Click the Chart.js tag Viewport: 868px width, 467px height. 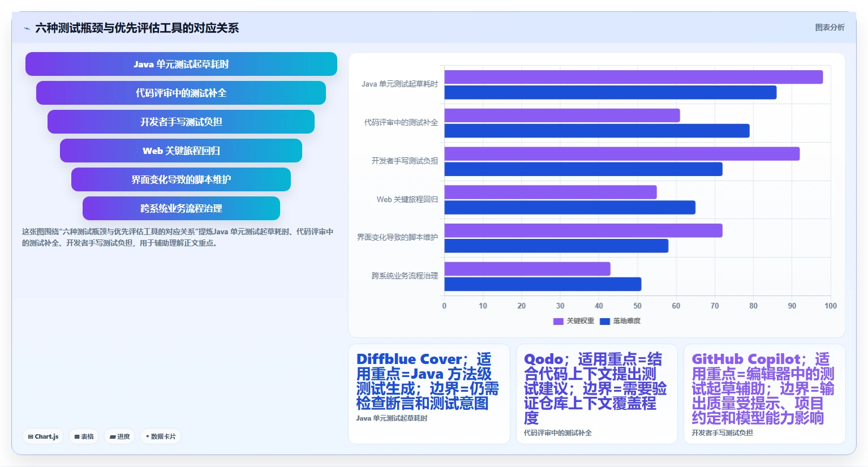pyautogui.click(x=43, y=436)
